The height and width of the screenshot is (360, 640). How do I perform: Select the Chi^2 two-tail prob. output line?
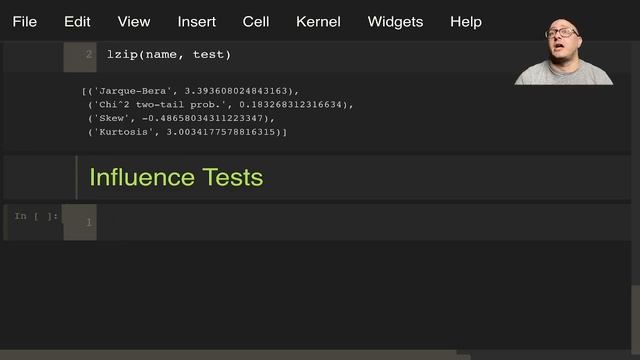click(x=221, y=104)
